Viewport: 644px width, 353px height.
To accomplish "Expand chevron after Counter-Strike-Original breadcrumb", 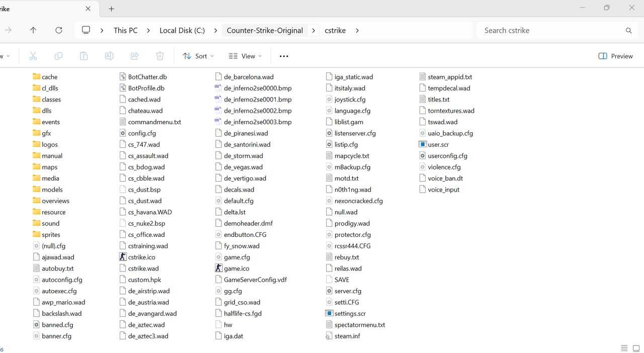I will (x=313, y=30).
